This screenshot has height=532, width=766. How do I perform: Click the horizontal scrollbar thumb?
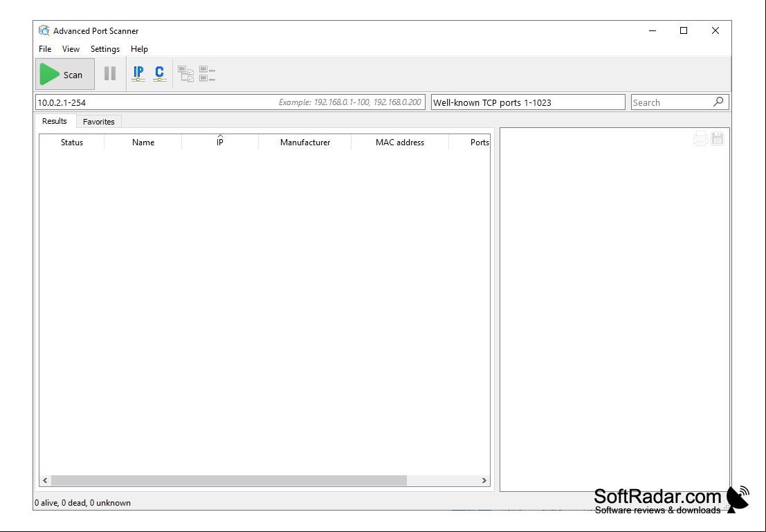tap(229, 480)
